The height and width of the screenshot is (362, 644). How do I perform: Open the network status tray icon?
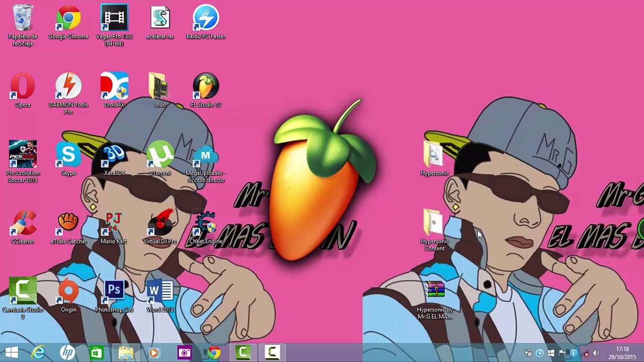click(585, 353)
